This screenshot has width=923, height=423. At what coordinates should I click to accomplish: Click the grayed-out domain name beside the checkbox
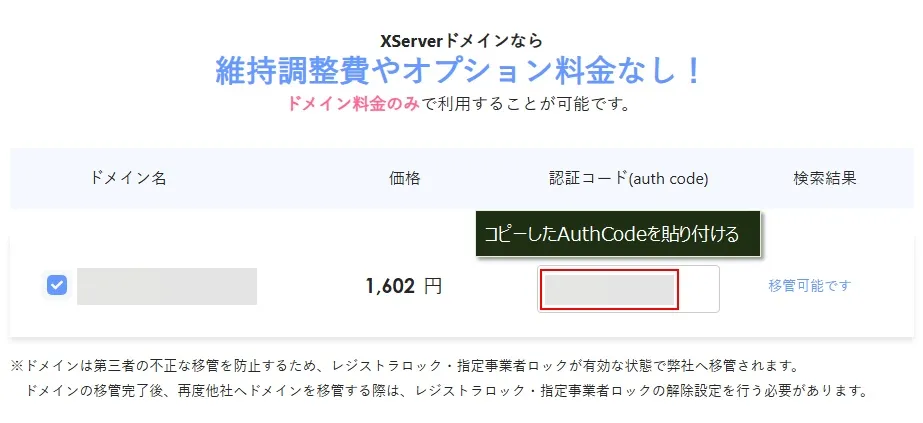167,286
